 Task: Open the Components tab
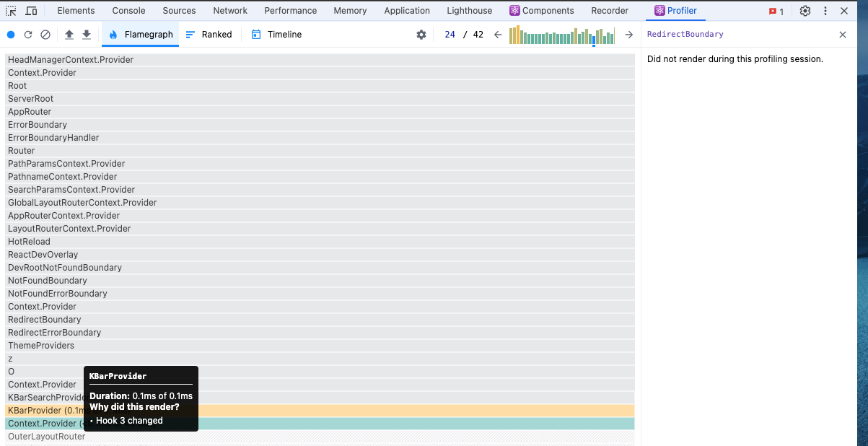(x=541, y=11)
